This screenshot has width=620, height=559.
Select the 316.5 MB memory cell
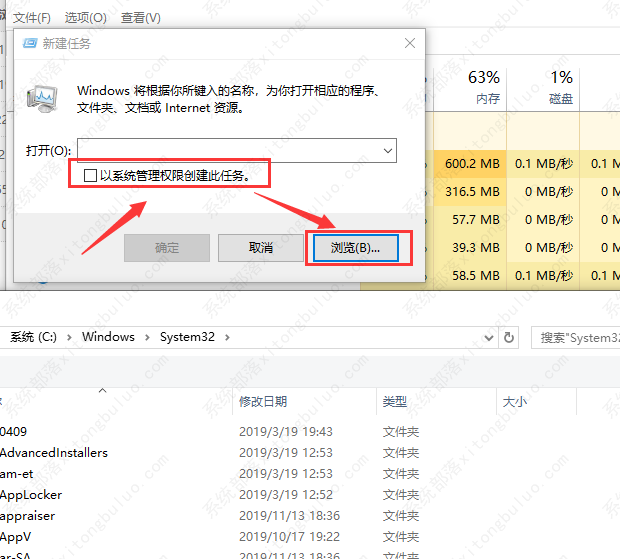pos(471,192)
